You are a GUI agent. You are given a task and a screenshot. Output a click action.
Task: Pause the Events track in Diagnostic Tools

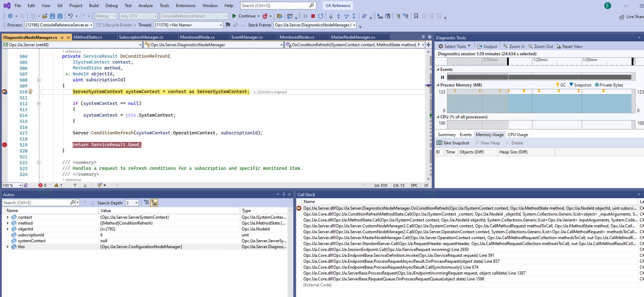point(442,77)
